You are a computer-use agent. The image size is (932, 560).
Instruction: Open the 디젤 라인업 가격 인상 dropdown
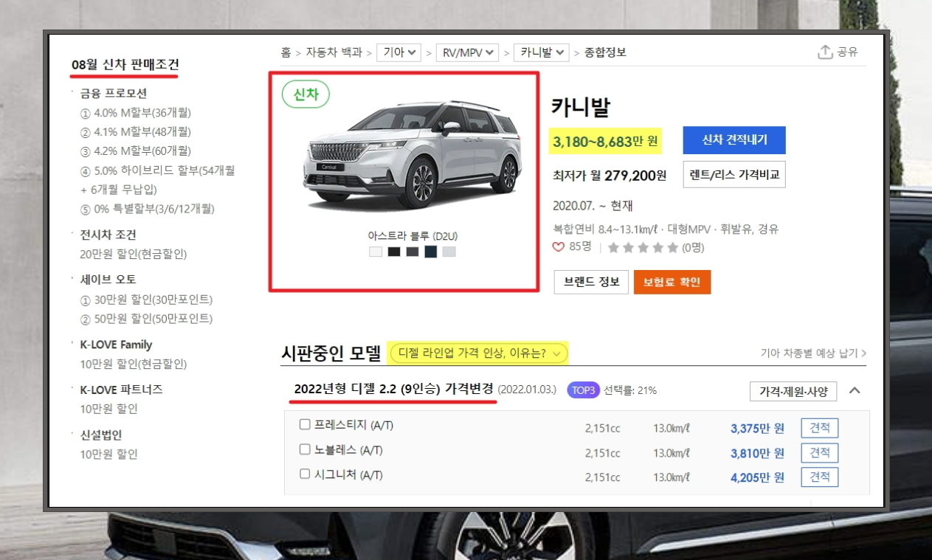pos(480,353)
